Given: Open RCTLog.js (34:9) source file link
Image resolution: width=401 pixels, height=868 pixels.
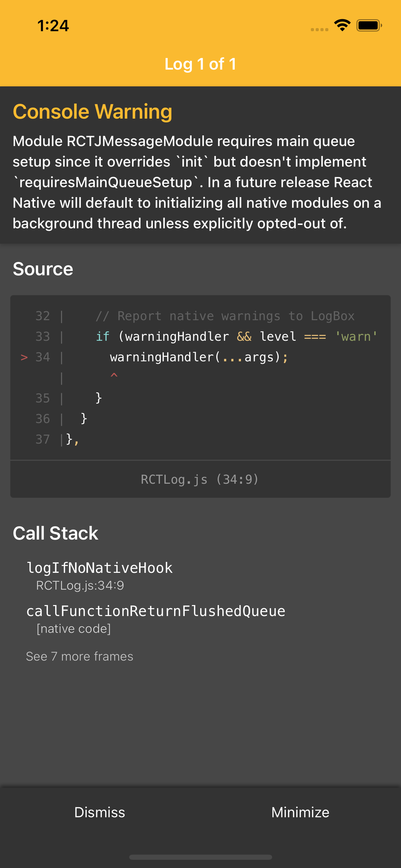Looking at the screenshot, I should tap(200, 479).
